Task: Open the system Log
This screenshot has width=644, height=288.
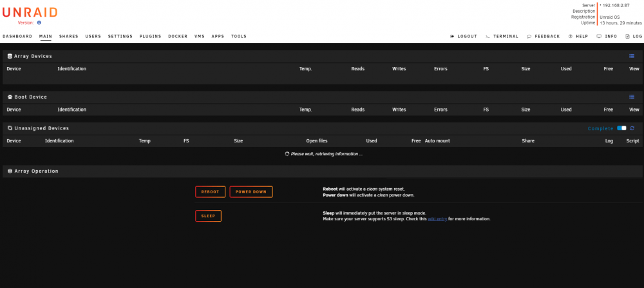Action: coord(634,36)
